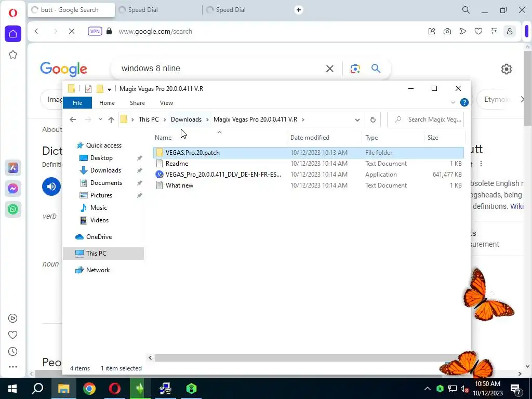The width and height of the screenshot is (532, 399).
Task: Open Pictures in the navigation pane
Action: click(x=101, y=195)
